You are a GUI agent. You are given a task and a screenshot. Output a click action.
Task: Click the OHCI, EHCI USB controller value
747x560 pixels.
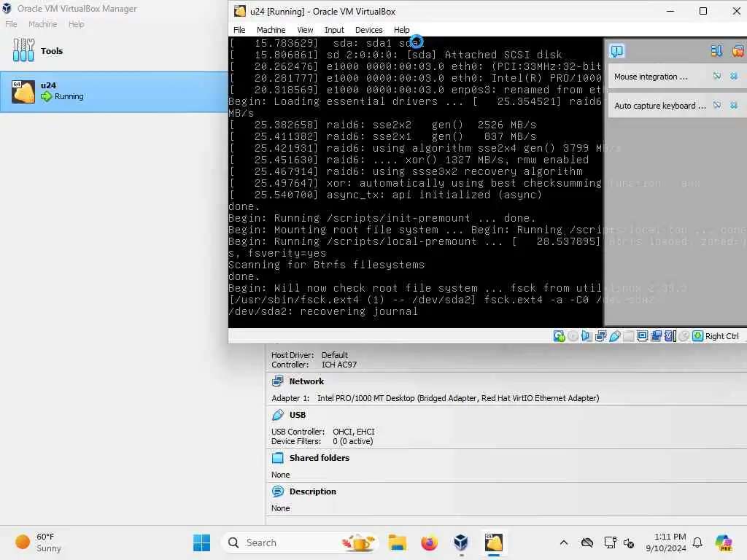click(354, 432)
